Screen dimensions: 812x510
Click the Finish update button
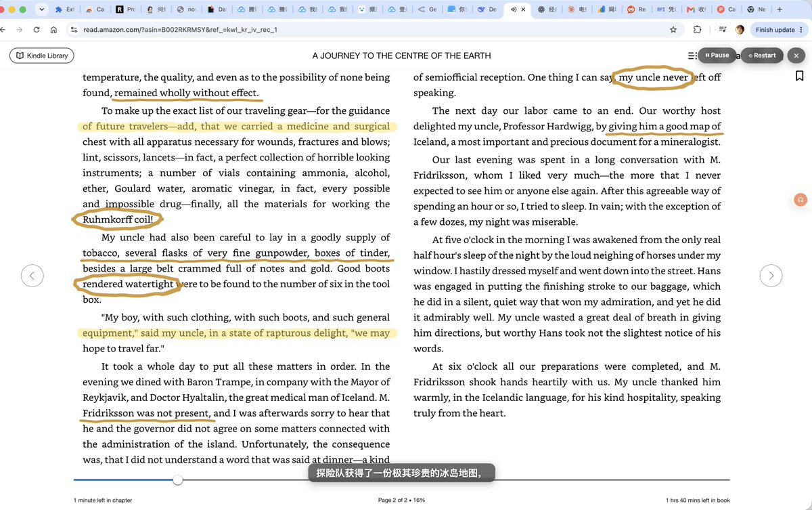coord(780,30)
